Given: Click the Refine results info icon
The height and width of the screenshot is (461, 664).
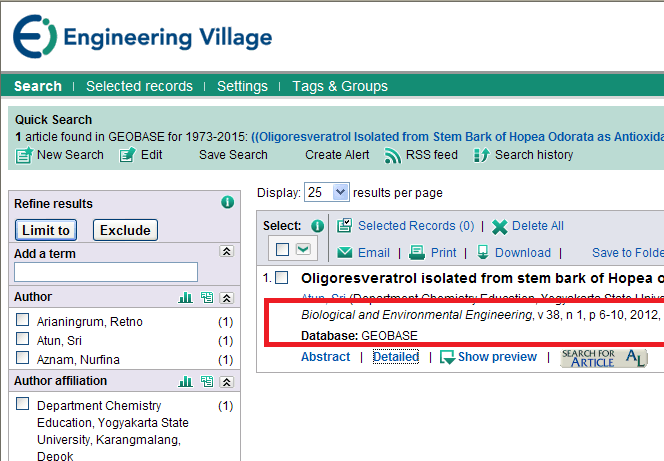Looking at the screenshot, I should [x=227, y=202].
